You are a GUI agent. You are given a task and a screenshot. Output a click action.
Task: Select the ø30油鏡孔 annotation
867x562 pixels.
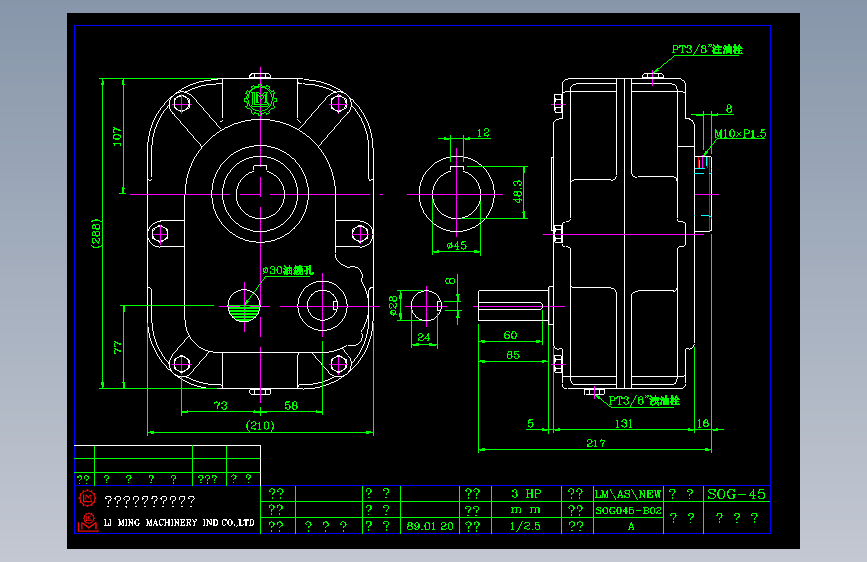click(288, 270)
